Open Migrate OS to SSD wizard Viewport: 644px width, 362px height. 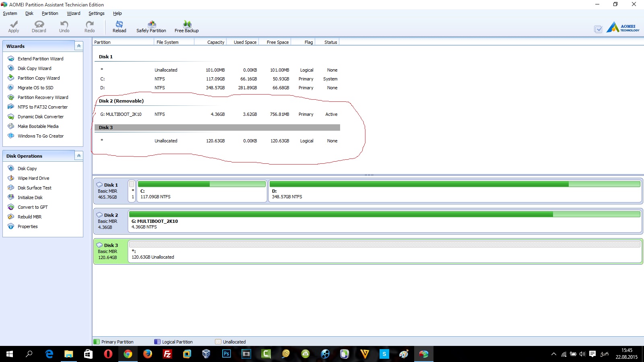tap(35, 88)
